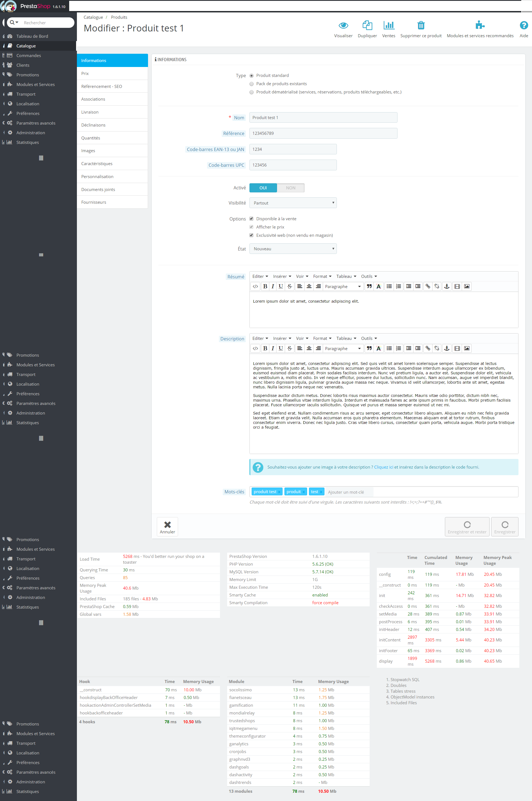
Task: Increase indent in the Description editor
Action: [x=418, y=348]
